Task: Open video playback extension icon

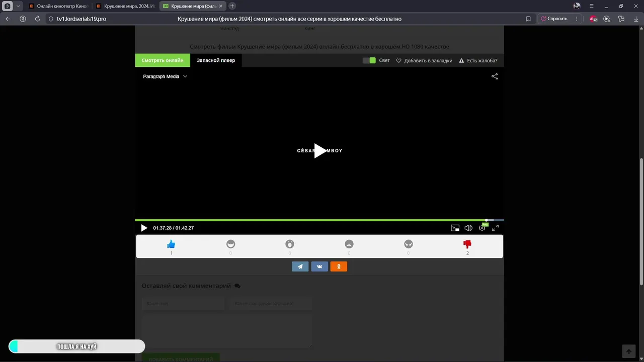Action: 607,19
